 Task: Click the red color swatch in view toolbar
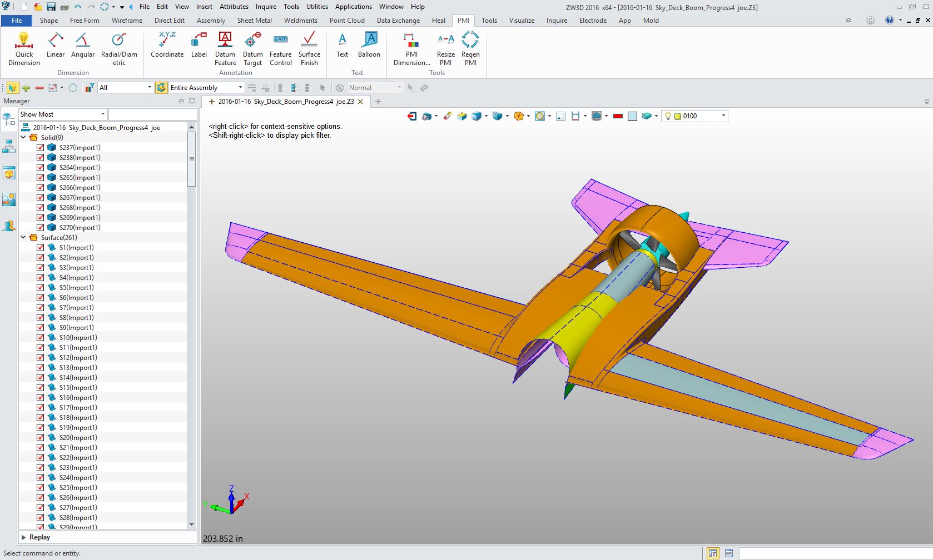617,116
